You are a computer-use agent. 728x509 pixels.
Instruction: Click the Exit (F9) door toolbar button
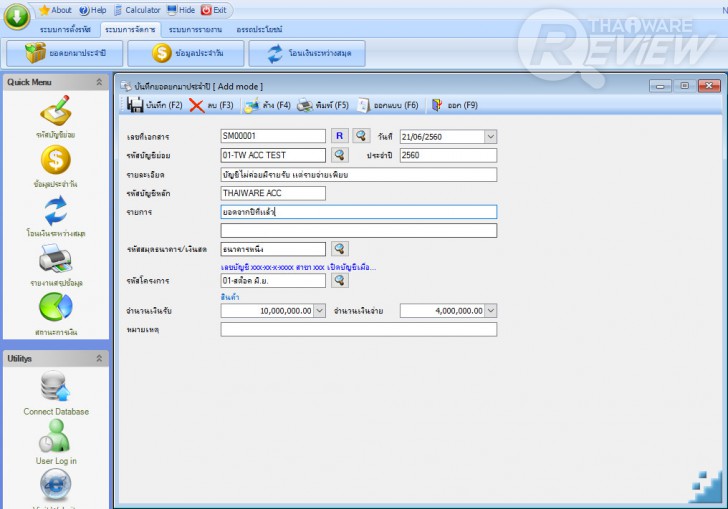tap(455, 105)
